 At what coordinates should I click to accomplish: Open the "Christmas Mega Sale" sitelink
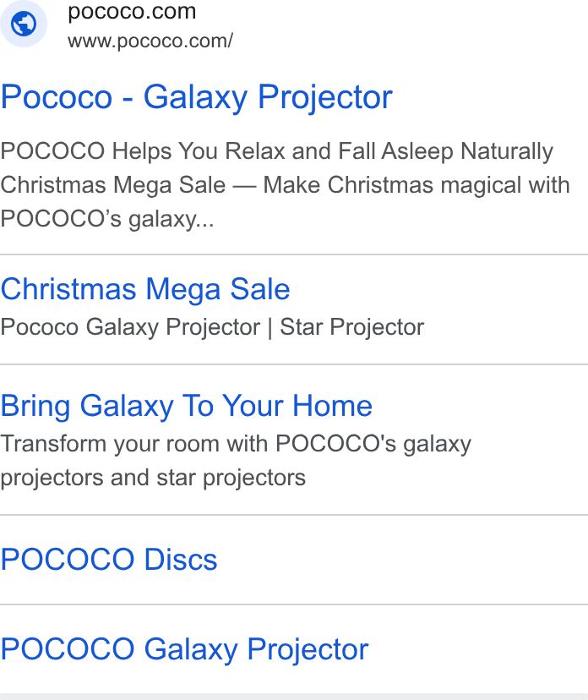click(145, 289)
